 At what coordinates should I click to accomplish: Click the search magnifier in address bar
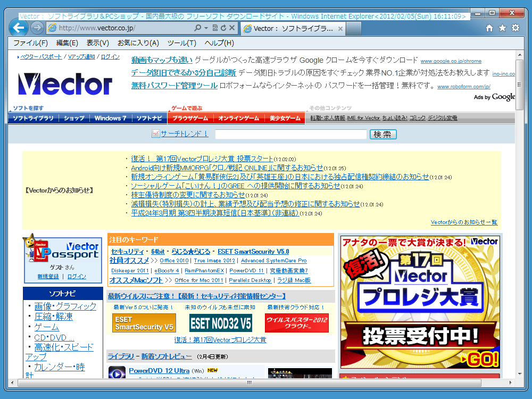point(197,28)
